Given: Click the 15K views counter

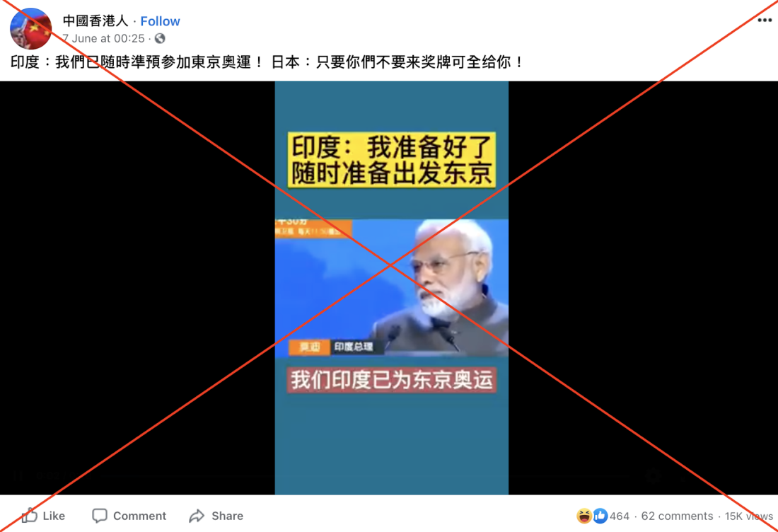Looking at the screenshot, I should (749, 516).
